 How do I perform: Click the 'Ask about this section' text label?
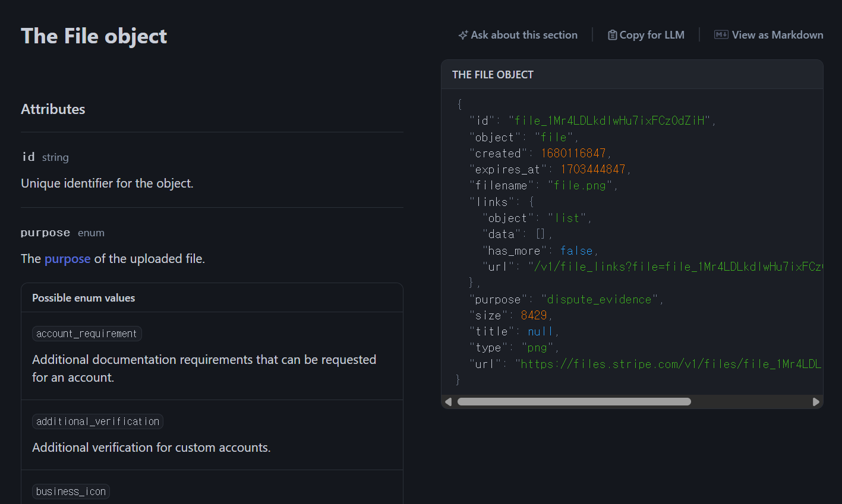524,35
